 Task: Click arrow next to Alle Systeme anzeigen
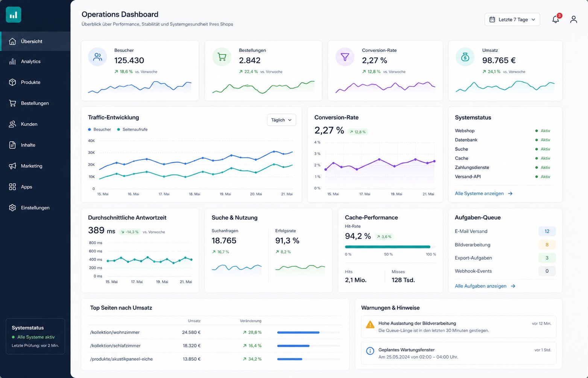coord(511,194)
